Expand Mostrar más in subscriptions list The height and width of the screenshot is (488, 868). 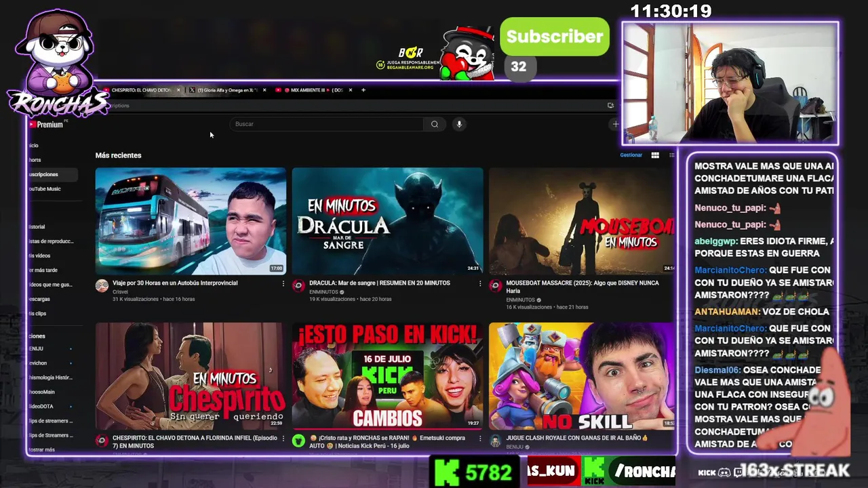[x=41, y=449]
